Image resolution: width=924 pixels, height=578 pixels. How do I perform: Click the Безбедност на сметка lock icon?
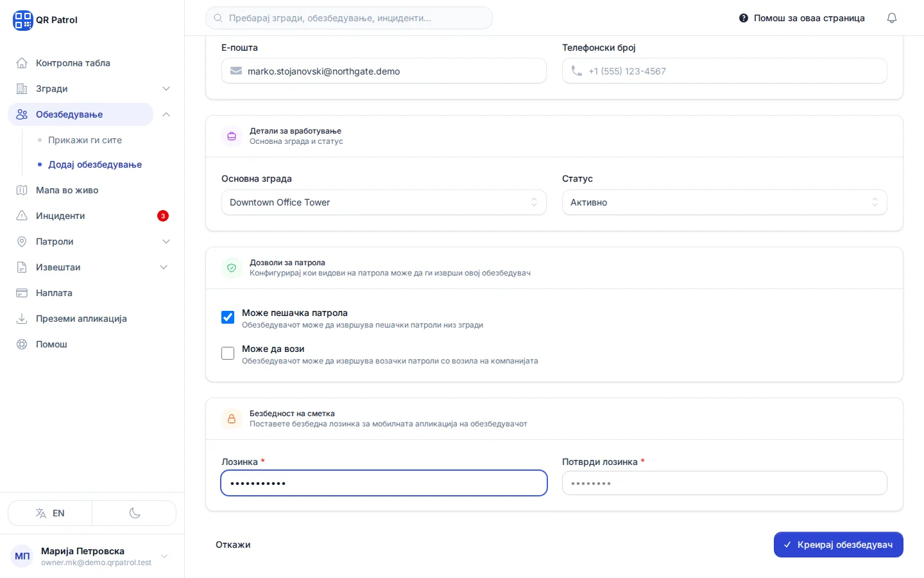(x=232, y=419)
